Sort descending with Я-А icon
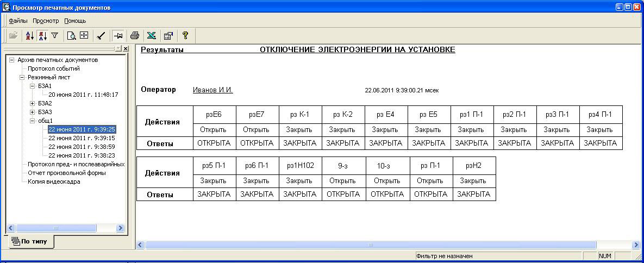The image size is (644, 263). point(42,36)
